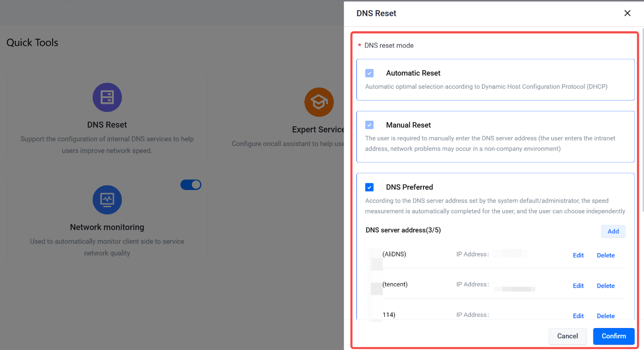
Task: Add a new DNS server address
Action: click(613, 231)
